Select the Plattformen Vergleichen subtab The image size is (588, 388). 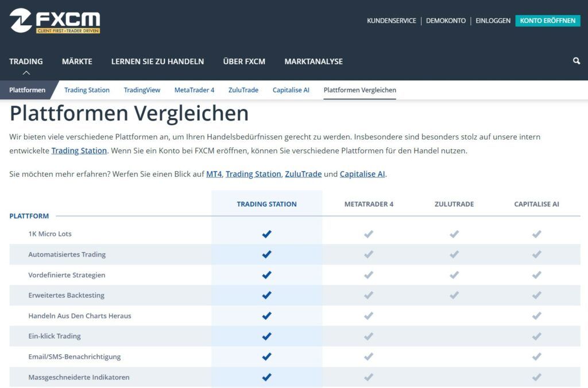click(x=359, y=90)
